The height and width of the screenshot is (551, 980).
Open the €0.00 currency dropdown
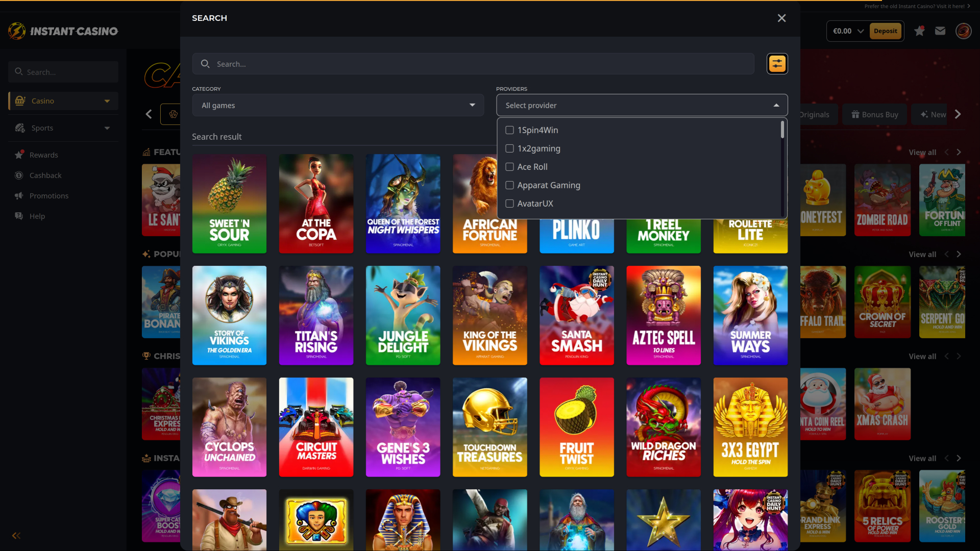point(846,31)
